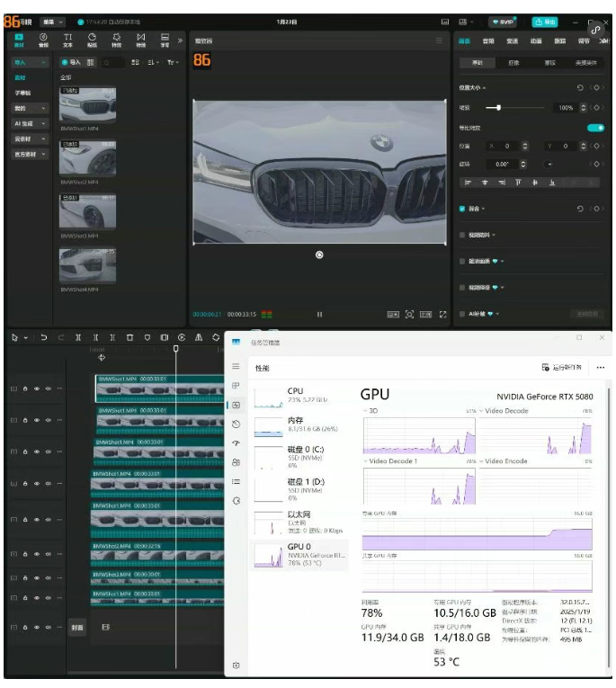
Task: Click the SVIP button
Action: coord(503,22)
